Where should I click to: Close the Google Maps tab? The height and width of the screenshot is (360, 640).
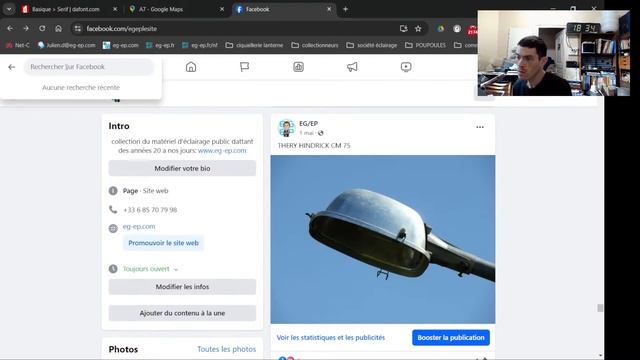pos(222,9)
